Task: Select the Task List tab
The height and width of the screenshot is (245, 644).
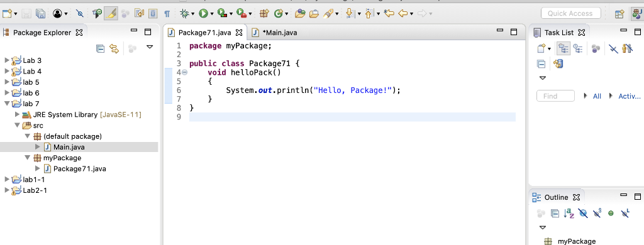Action: 559,33
